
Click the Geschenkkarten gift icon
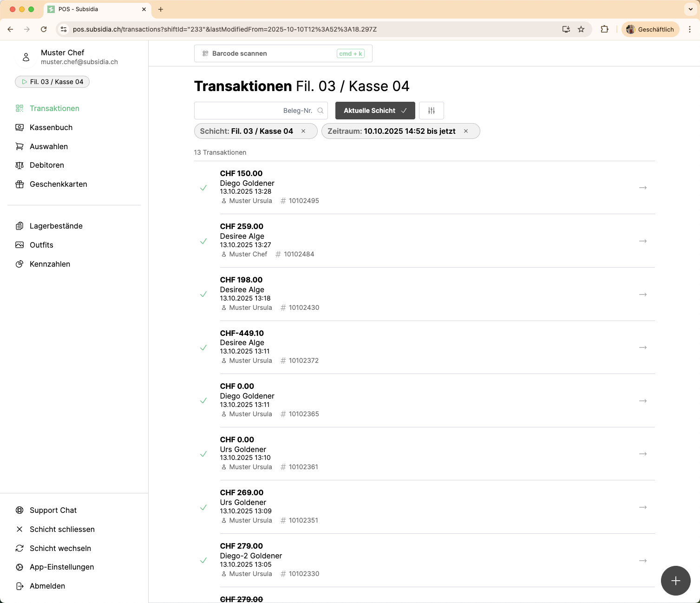point(20,184)
